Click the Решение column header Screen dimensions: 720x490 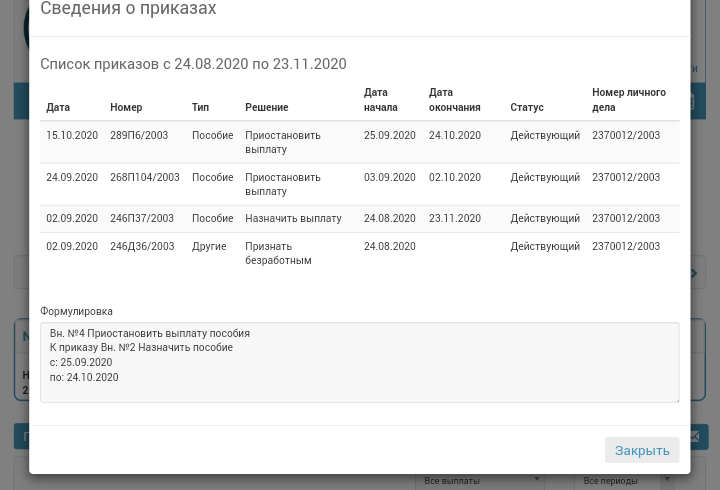(266, 107)
